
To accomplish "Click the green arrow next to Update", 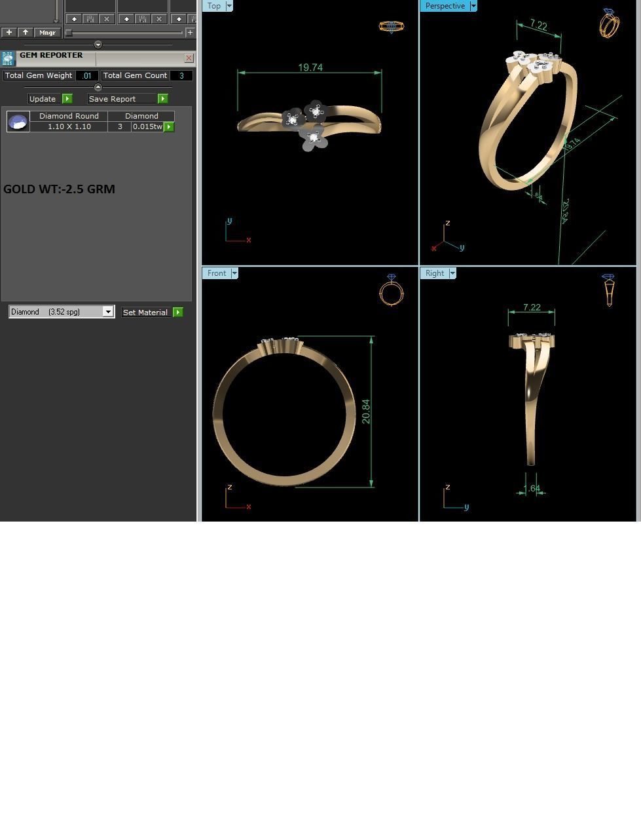I will point(67,99).
